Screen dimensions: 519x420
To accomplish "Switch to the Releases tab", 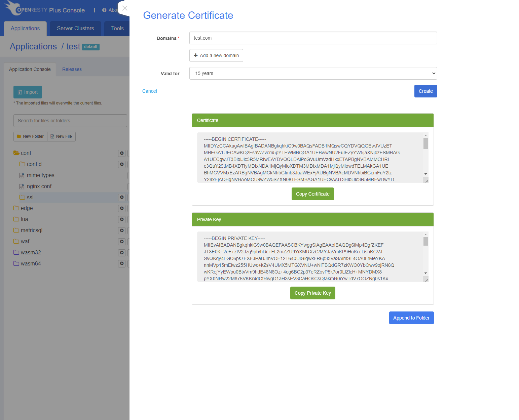I will coord(72,69).
